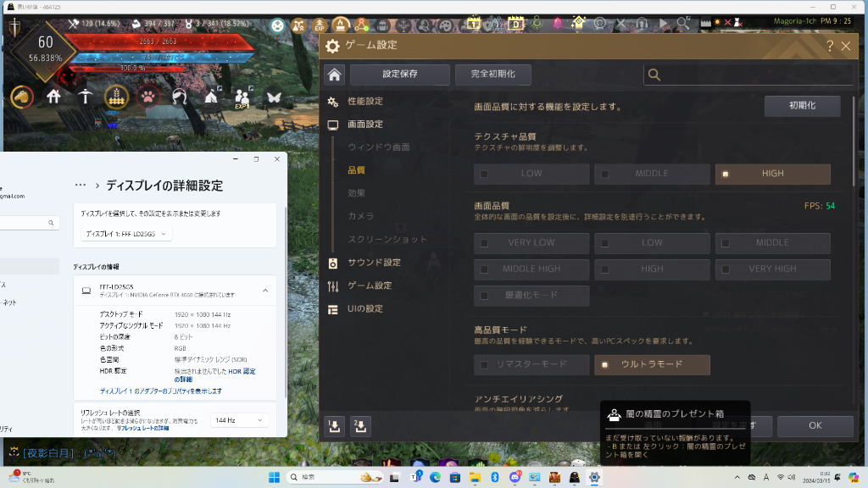The width and height of the screenshot is (868, 488).
Task: Open File Explorer from the taskbar
Action: [x=475, y=477]
